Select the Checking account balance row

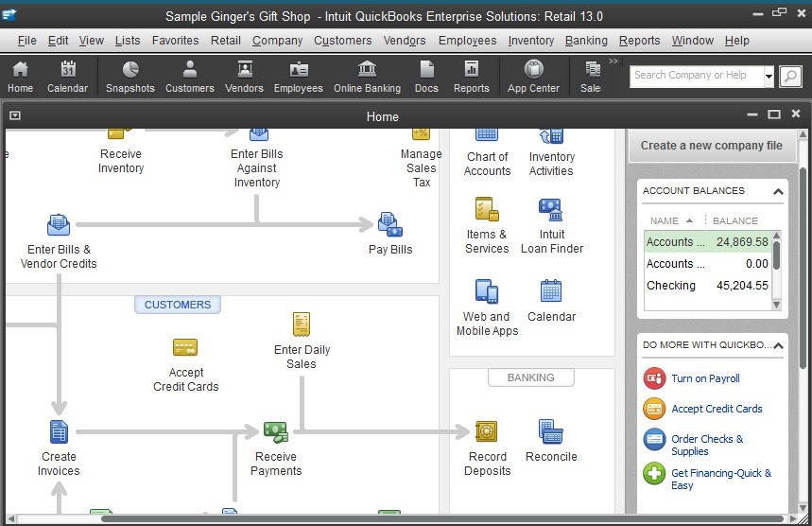(x=707, y=286)
